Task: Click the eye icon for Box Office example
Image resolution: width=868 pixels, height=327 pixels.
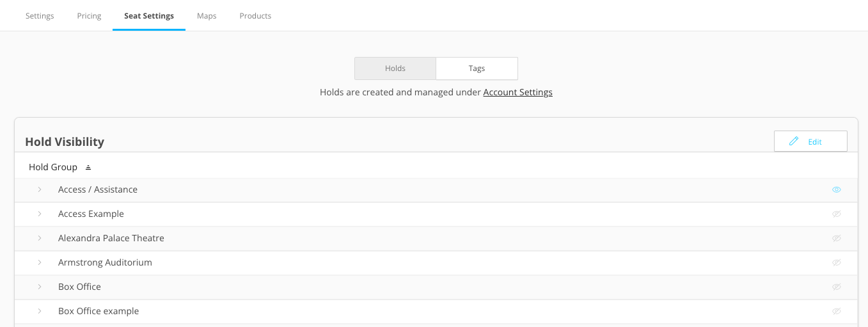Action: point(837,312)
